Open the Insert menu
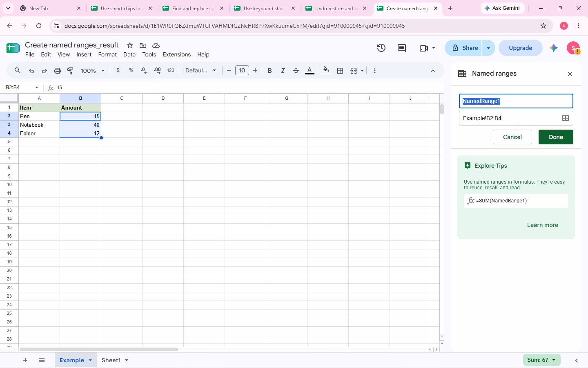 point(84,54)
